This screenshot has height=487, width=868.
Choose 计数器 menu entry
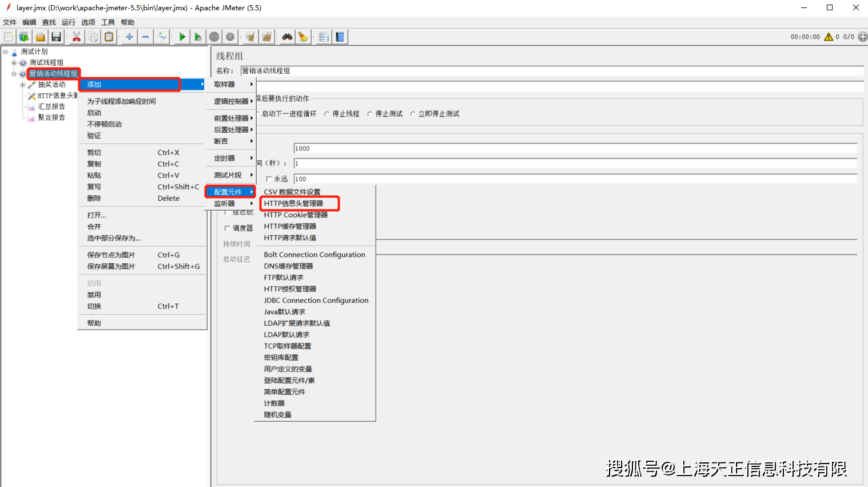pos(274,403)
